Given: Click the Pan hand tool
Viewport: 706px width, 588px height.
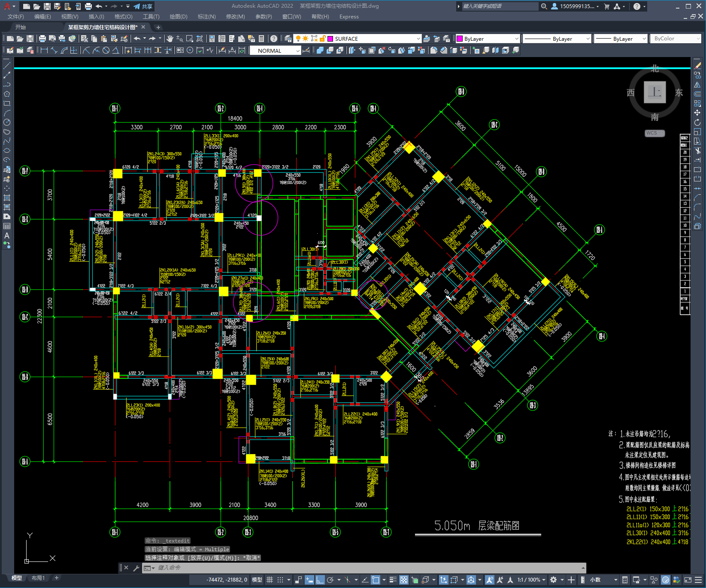Looking at the screenshot, I should (x=170, y=39).
